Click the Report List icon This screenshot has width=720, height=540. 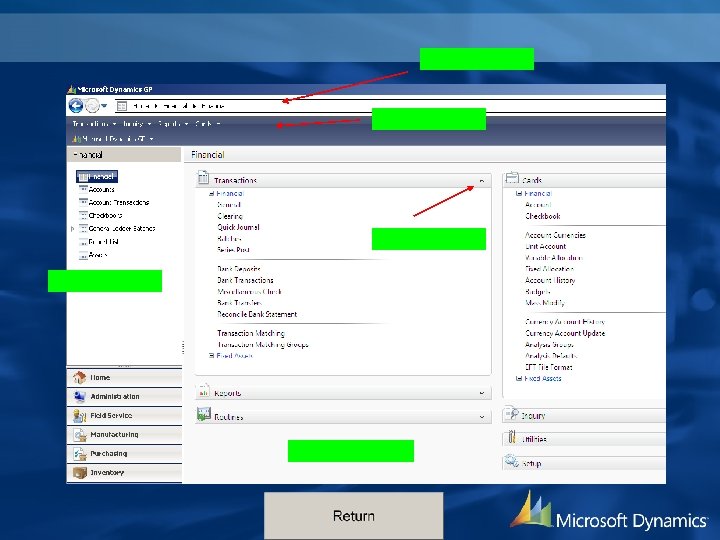(83, 242)
